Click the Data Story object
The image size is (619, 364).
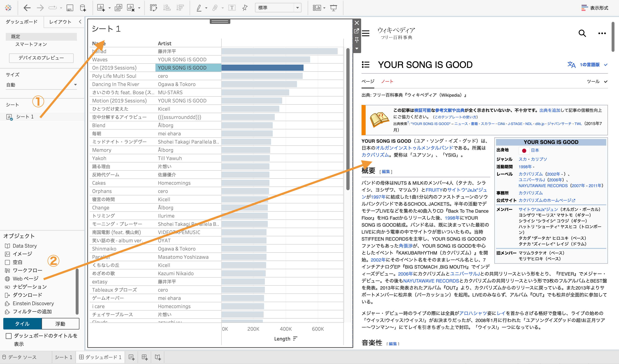[25, 246]
